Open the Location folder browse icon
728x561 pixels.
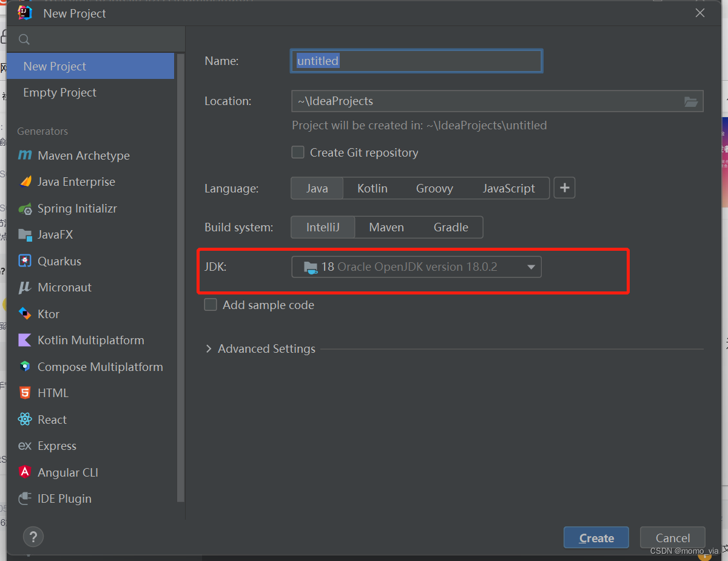(691, 101)
